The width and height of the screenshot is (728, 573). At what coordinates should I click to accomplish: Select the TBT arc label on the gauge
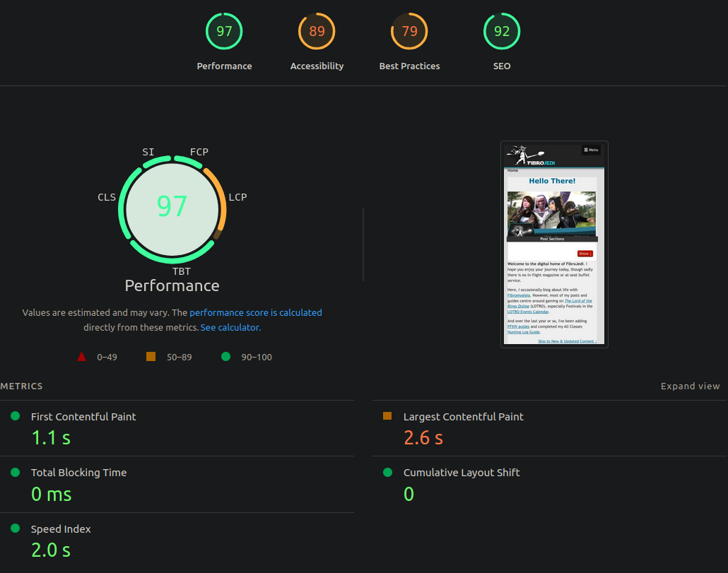point(182,271)
